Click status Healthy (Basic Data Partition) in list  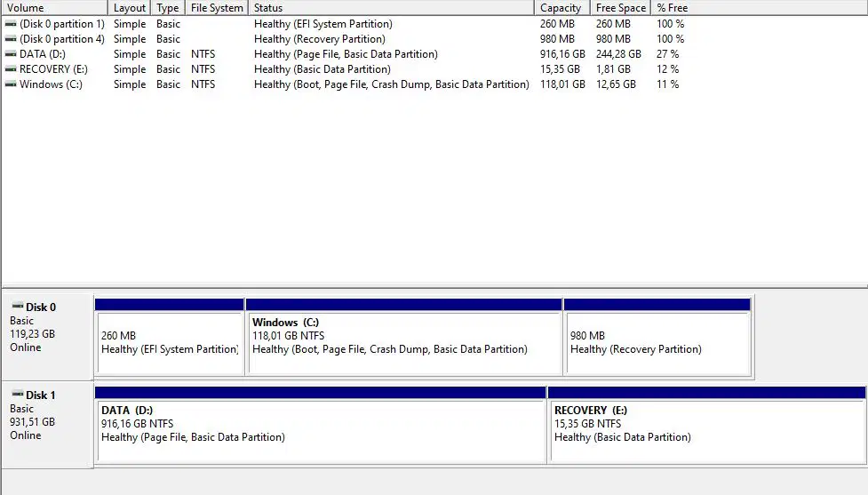tap(323, 69)
